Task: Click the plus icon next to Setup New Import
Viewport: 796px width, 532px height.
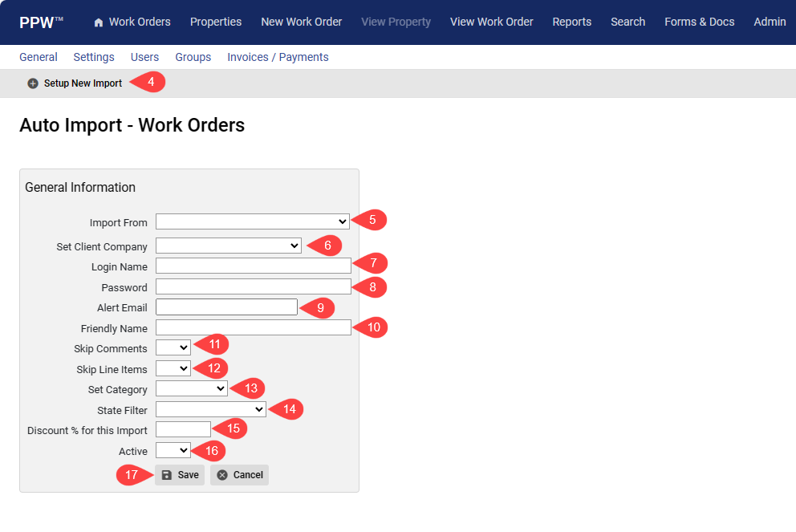Action: point(32,83)
